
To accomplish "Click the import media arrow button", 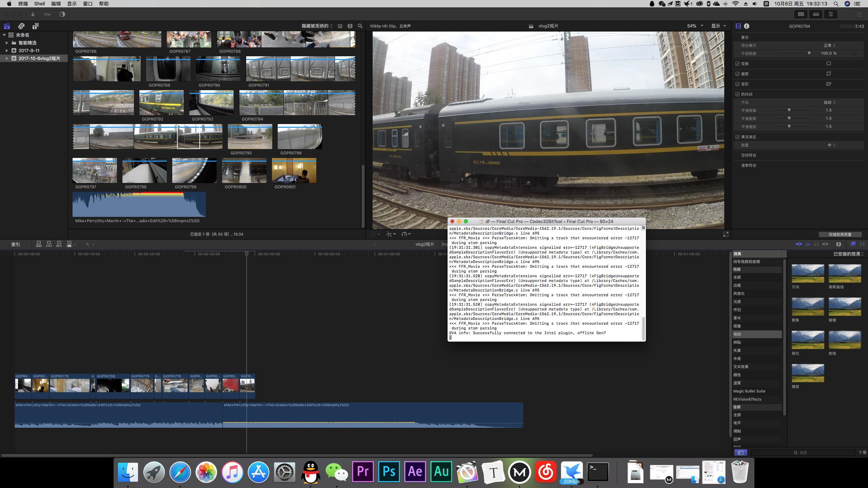I will pyautogui.click(x=33, y=14).
